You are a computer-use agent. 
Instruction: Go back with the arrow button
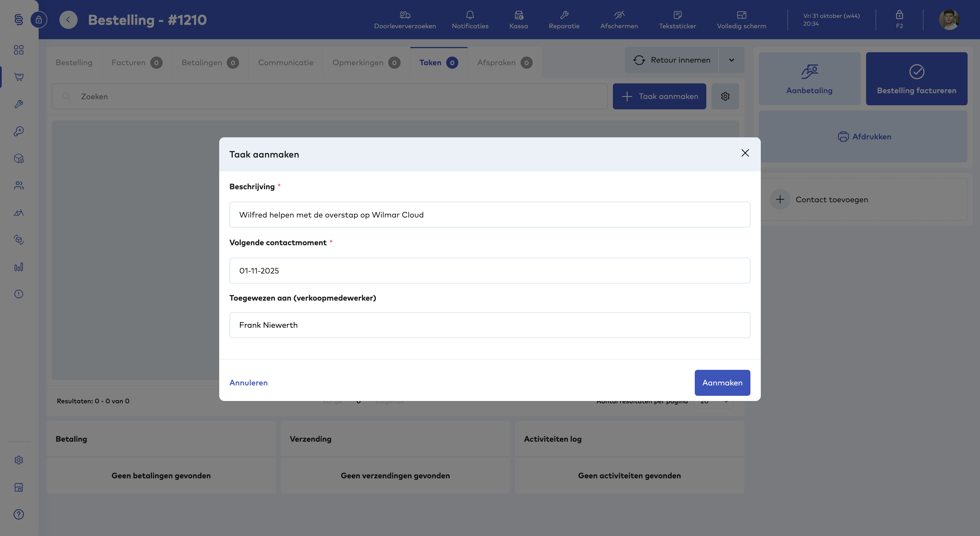[x=68, y=19]
